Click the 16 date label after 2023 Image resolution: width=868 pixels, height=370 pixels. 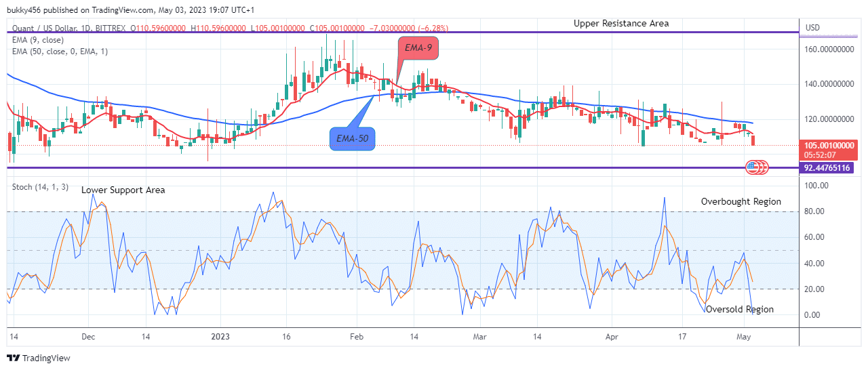tap(287, 336)
